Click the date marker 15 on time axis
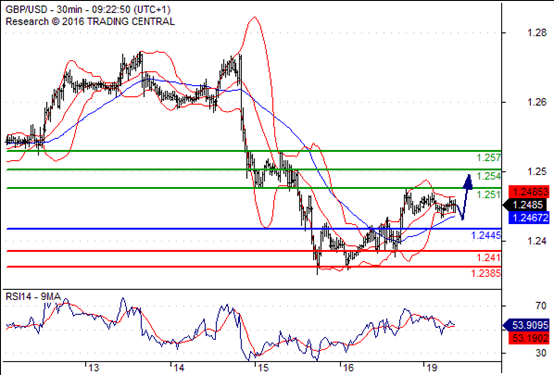 (x=263, y=368)
